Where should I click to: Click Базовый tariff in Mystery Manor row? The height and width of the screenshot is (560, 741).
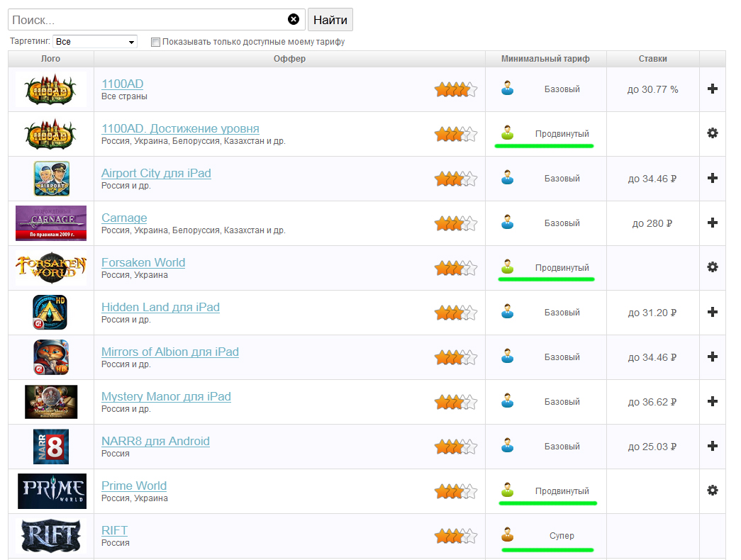tap(562, 402)
